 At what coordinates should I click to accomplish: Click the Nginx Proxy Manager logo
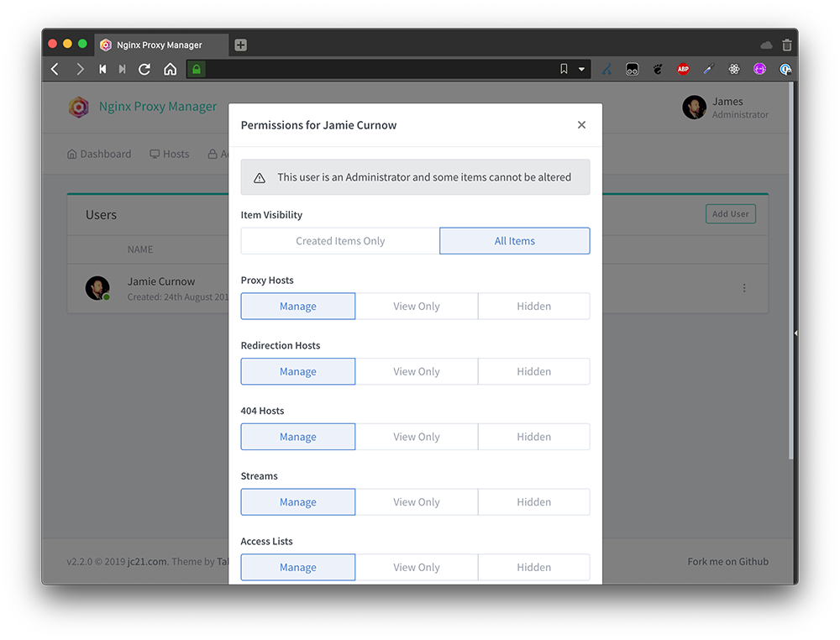tap(78, 108)
